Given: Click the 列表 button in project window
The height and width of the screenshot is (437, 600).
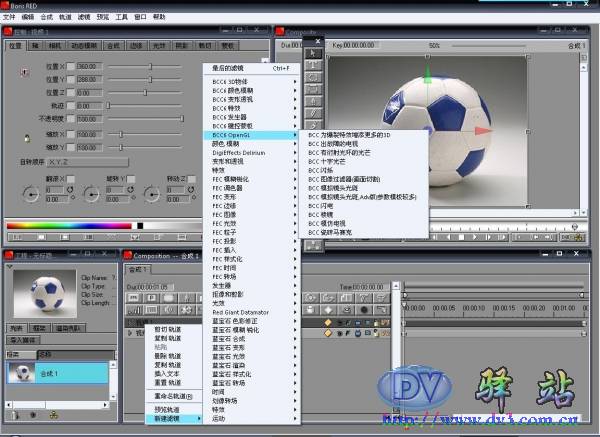Looking at the screenshot, I should pyautogui.click(x=16, y=328).
